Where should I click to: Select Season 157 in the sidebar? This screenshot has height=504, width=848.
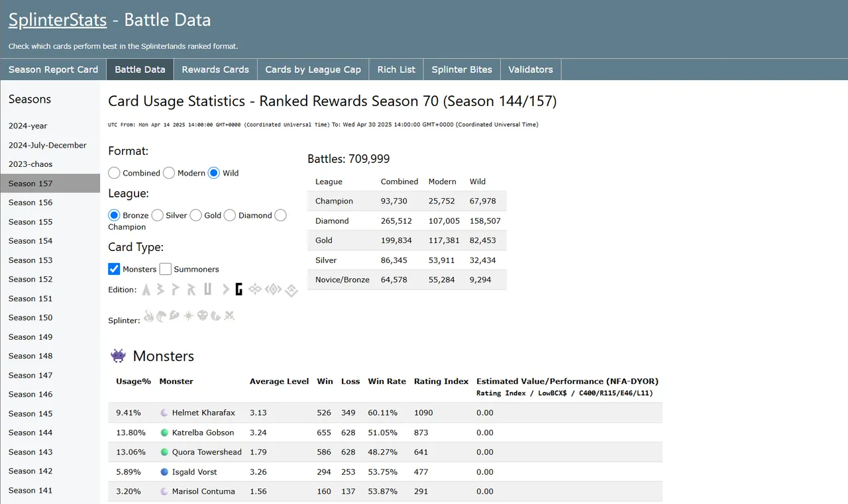point(50,183)
